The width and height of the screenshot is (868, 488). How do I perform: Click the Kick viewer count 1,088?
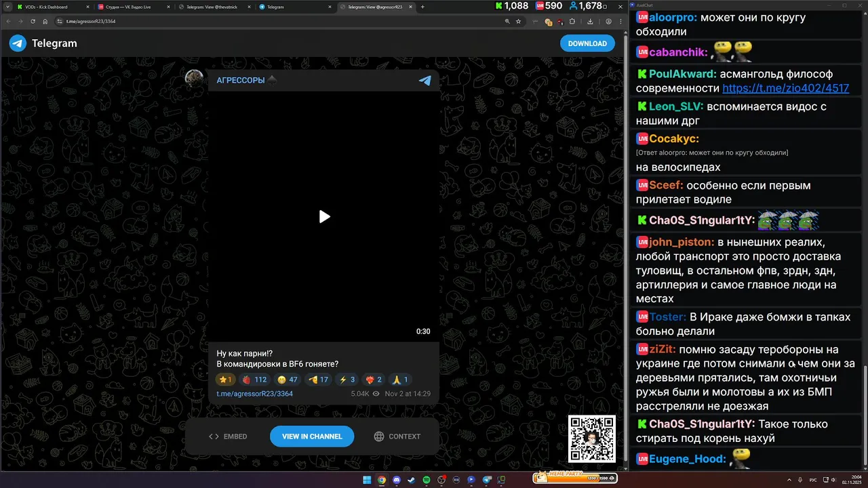512,6
